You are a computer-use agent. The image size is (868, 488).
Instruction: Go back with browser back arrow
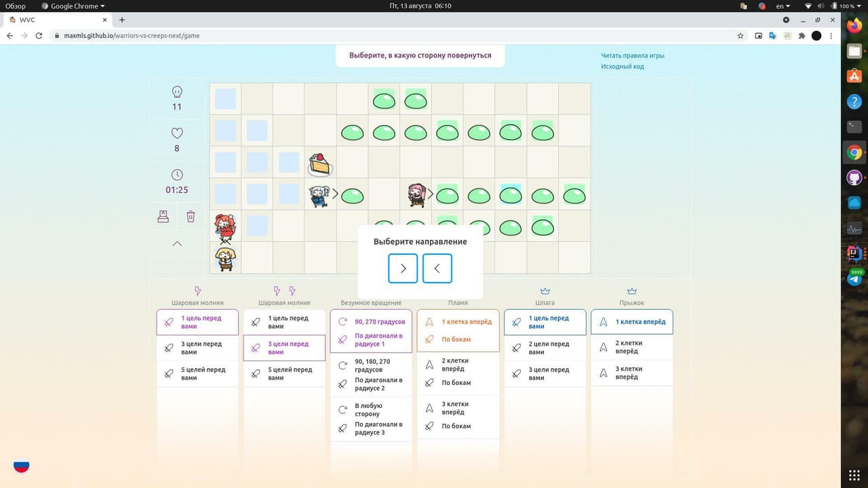point(9,36)
